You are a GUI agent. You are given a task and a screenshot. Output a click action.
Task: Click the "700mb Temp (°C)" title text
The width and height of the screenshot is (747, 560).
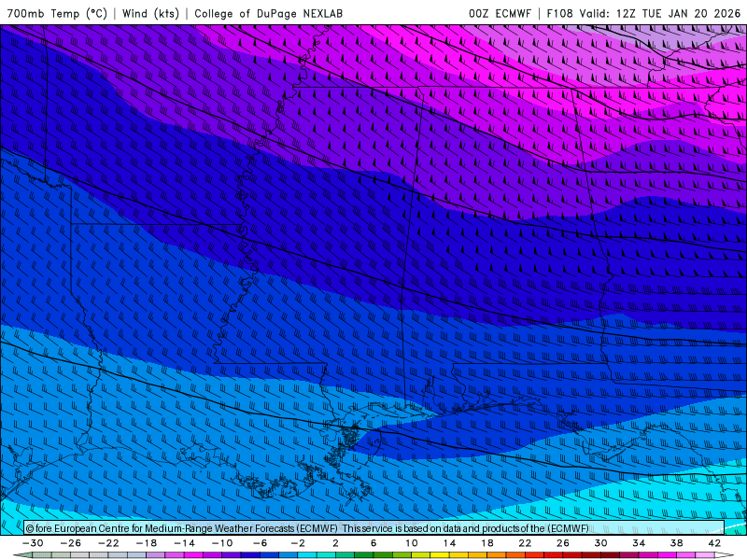click(57, 13)
